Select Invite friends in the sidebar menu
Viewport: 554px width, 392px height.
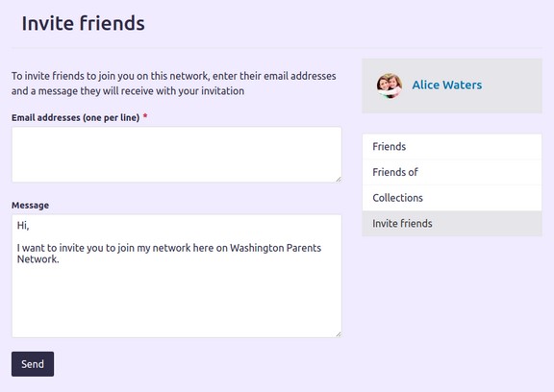(x=452, y=224)
